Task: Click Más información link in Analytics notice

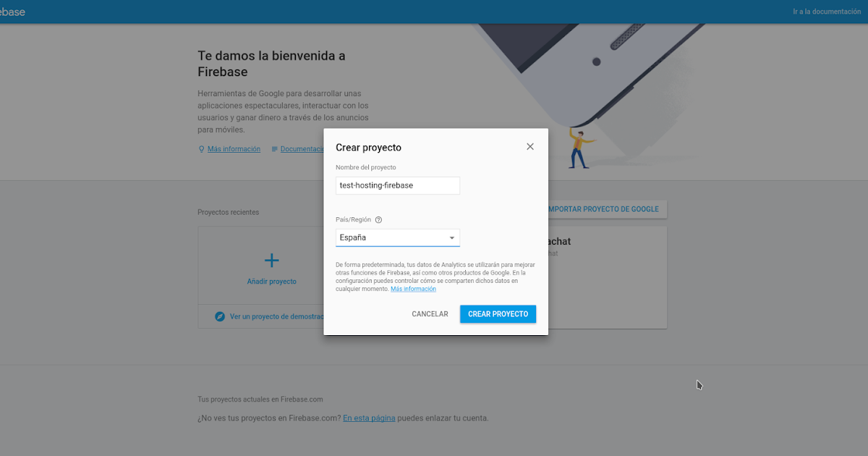Action: click(413, 288)
